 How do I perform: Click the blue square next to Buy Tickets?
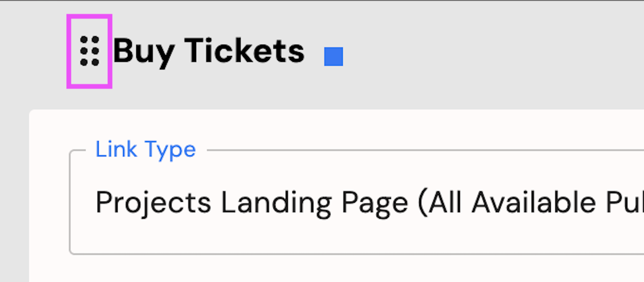tap(334, 56)
